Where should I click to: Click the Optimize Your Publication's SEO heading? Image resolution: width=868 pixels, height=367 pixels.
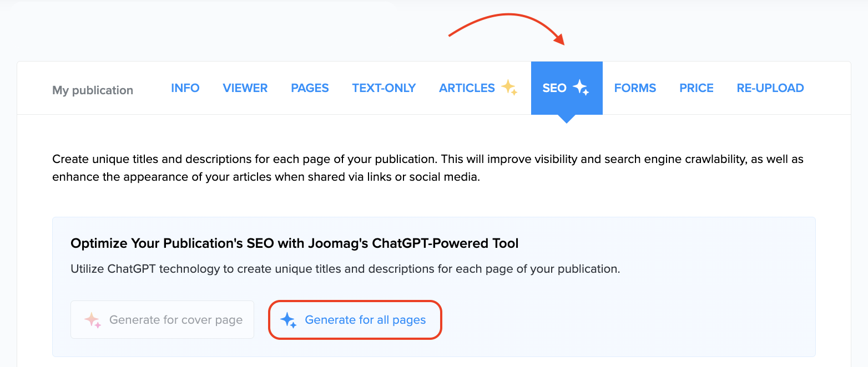coord(294,243)
